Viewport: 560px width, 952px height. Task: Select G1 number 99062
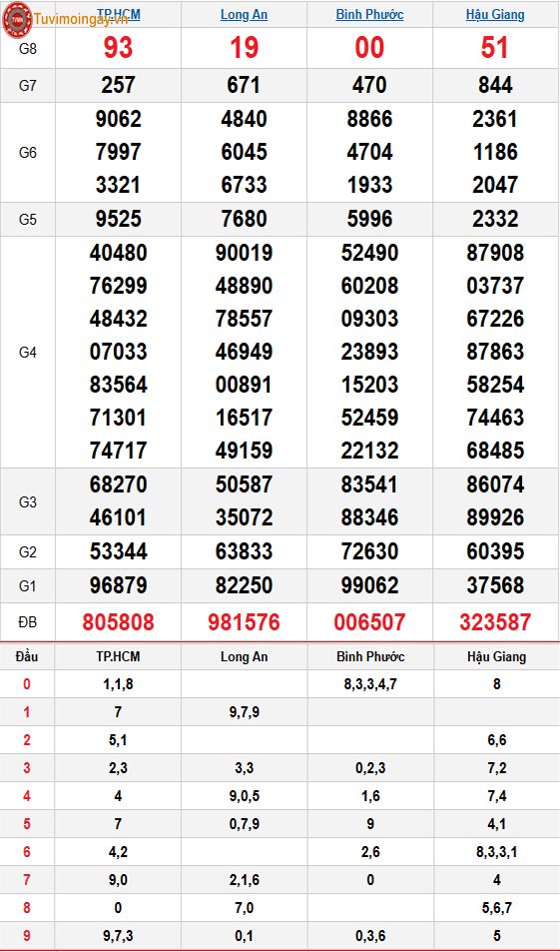point(369,585)
